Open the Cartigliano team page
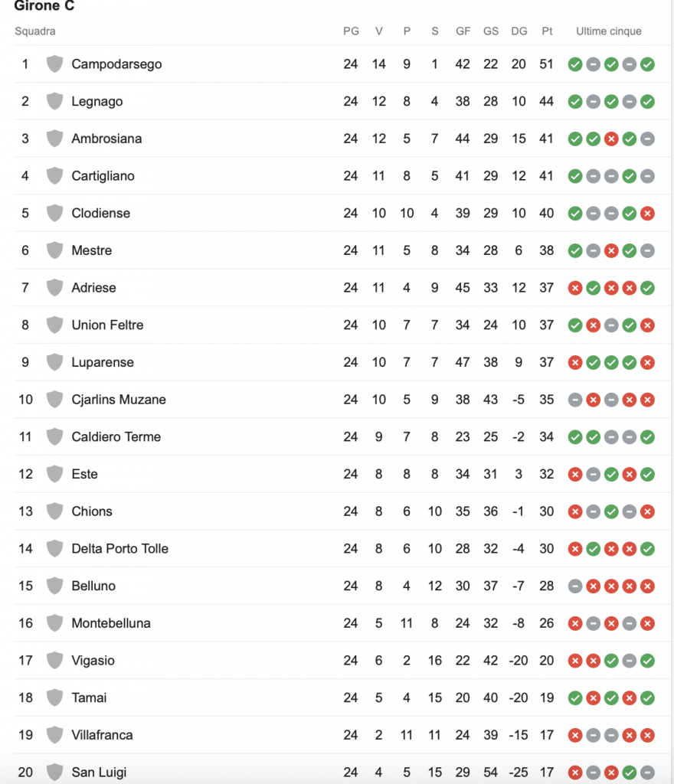674x784 pixels. tap(103, 176)
